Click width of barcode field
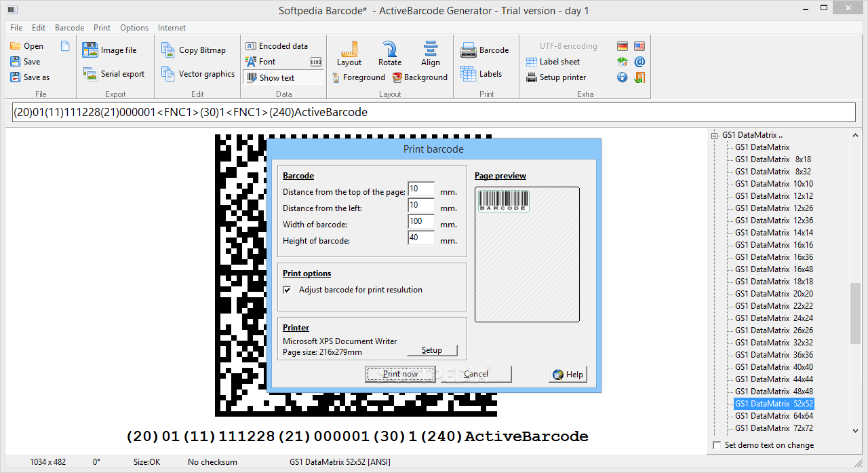 tap(421, 222)
